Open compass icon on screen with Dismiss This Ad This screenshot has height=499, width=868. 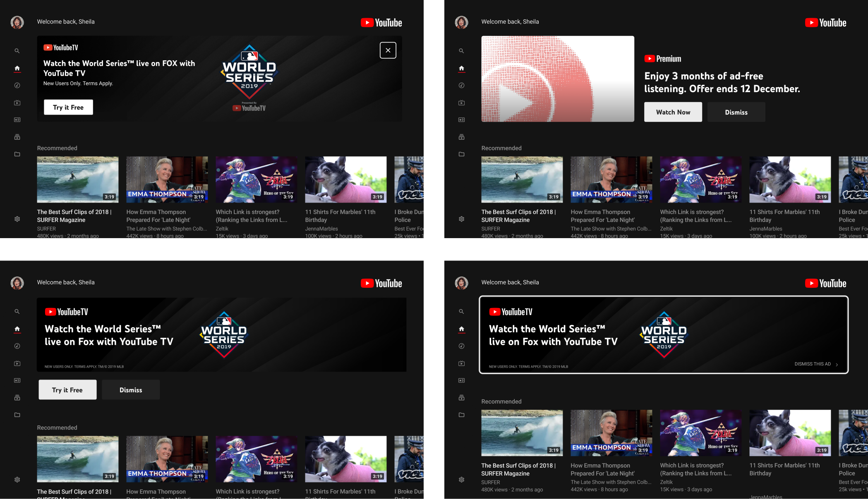point(461,346)
